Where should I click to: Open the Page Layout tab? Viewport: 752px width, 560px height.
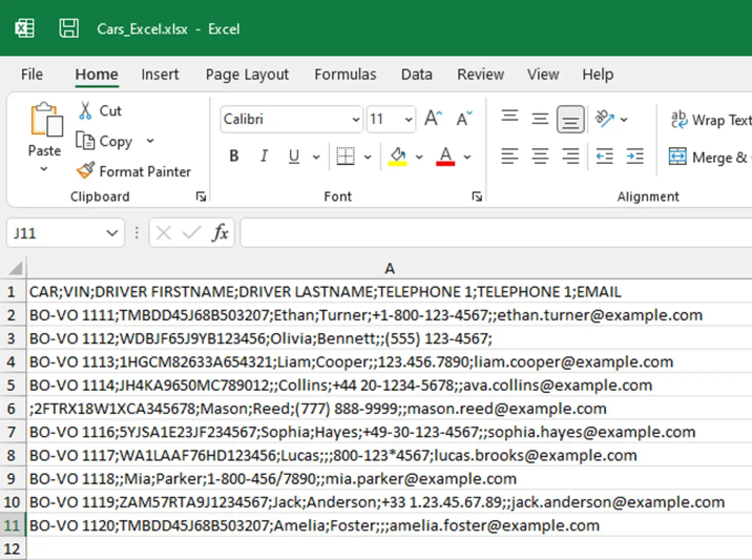coord(247,74)
